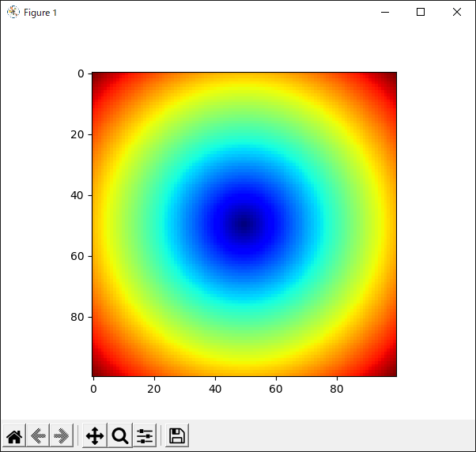Click the matplotlib icon in the title bar
Image resolution: width=476 pixels, height=452 pixels.
[13, 12]
